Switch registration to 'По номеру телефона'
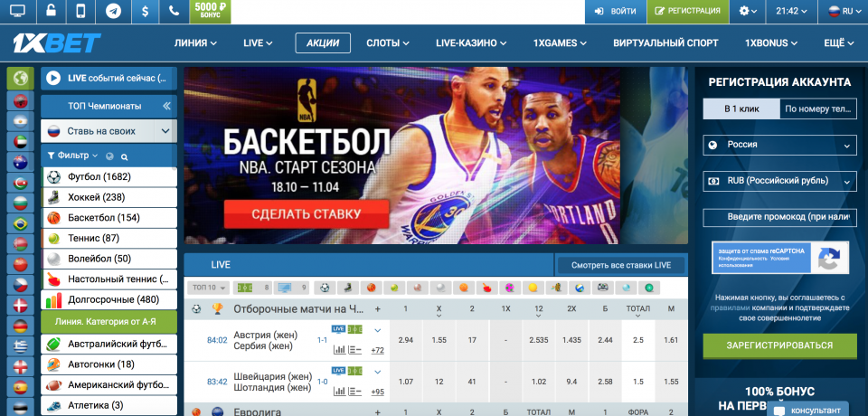The height and width of the screenshot is (416, 868). tap(817, 109)
